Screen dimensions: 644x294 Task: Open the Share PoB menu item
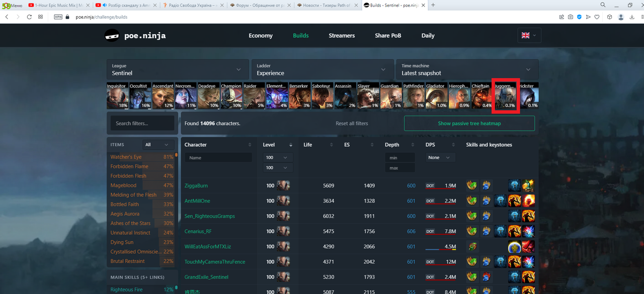point(388,36)
